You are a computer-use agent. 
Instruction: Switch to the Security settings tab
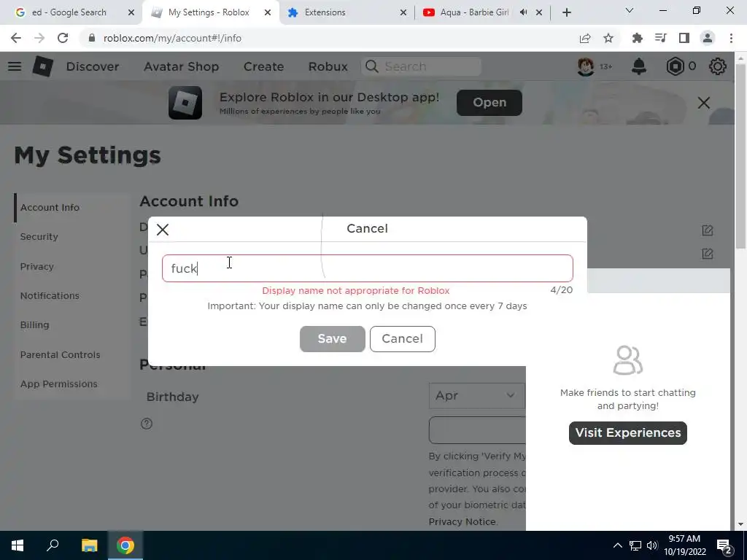click(39, 237)
